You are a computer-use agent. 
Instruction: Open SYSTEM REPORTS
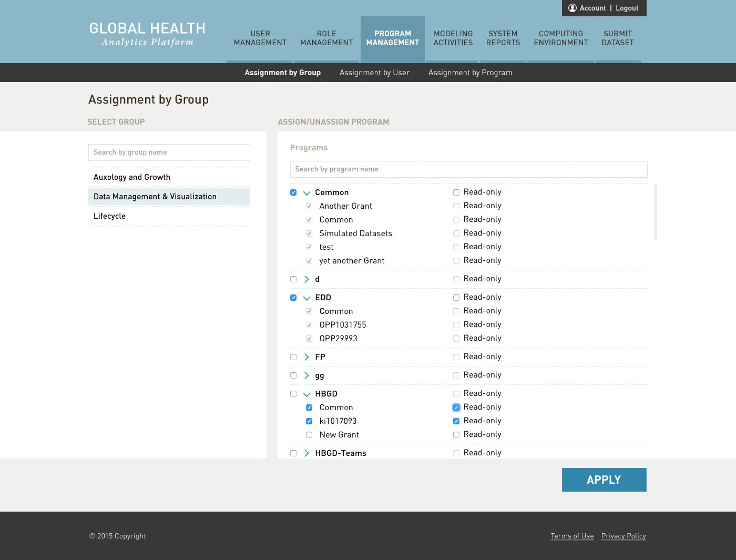pyautogui.click(x=503, y=38)
